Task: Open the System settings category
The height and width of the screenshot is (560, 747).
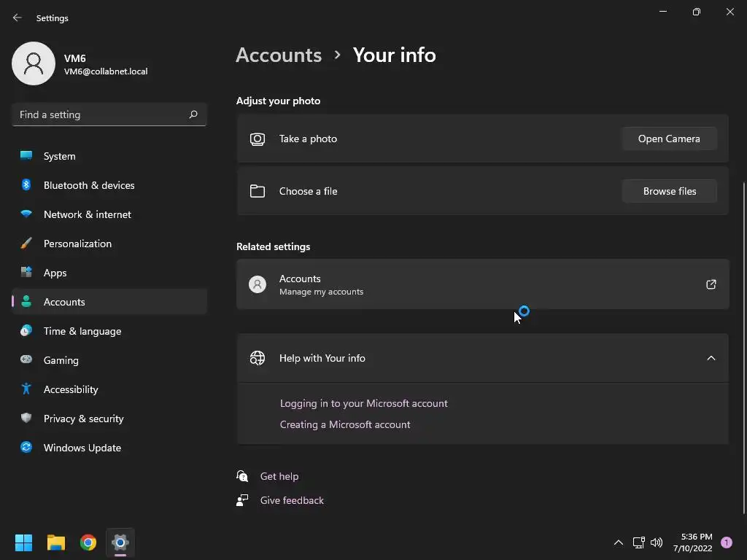Action: coord(59,156)
